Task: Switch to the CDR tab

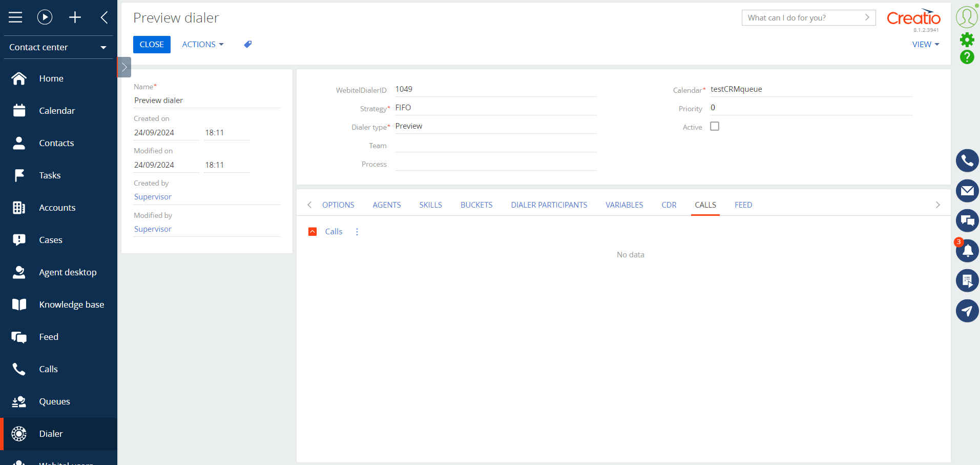Action: coord(669,205)
